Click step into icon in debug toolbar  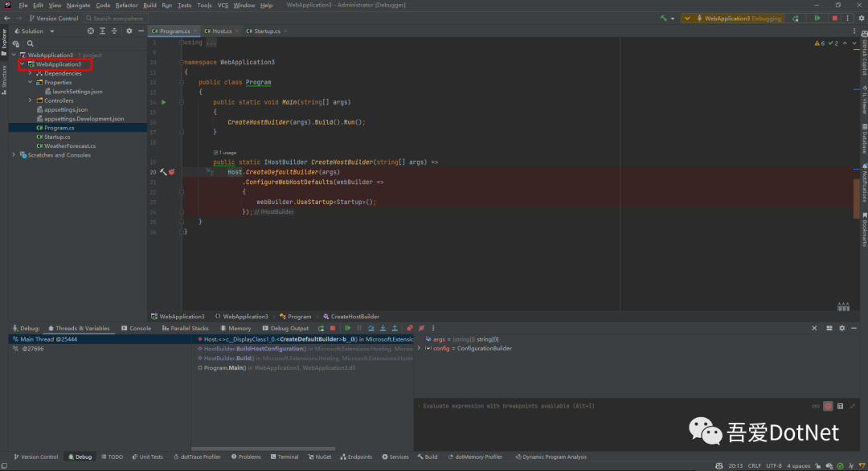coord(383,328)
